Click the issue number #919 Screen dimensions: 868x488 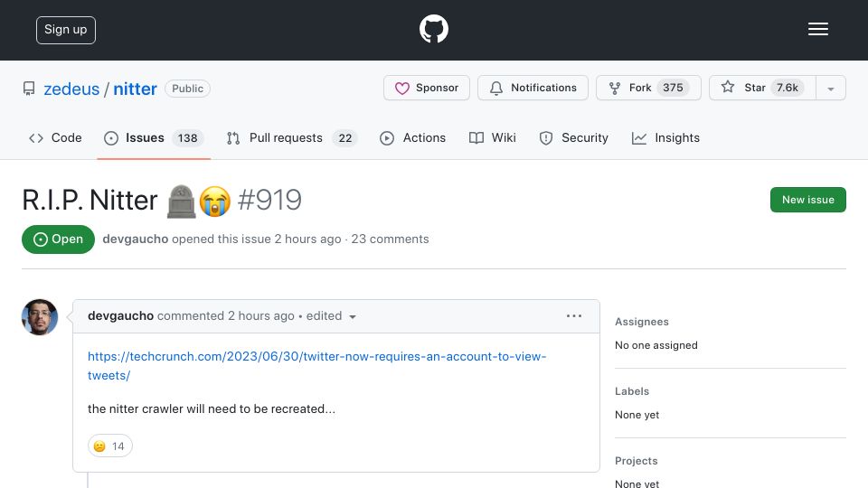[x=269, y=200]
